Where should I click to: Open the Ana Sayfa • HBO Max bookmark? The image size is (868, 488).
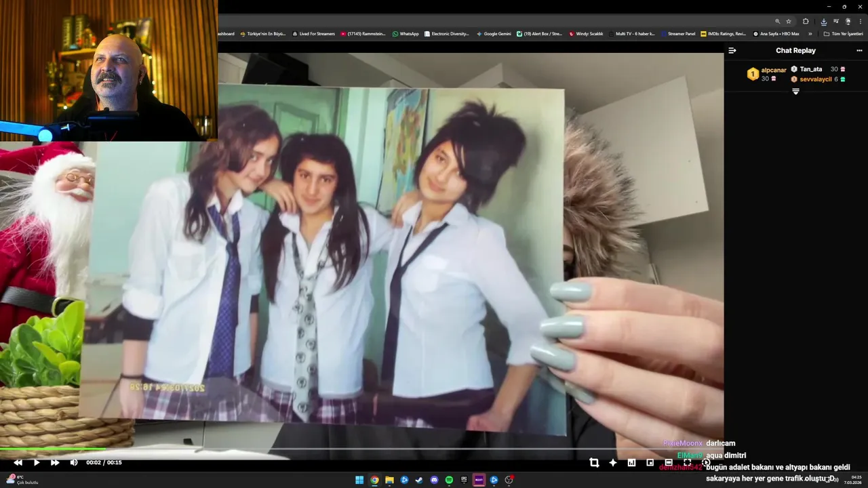pos(776,34)
